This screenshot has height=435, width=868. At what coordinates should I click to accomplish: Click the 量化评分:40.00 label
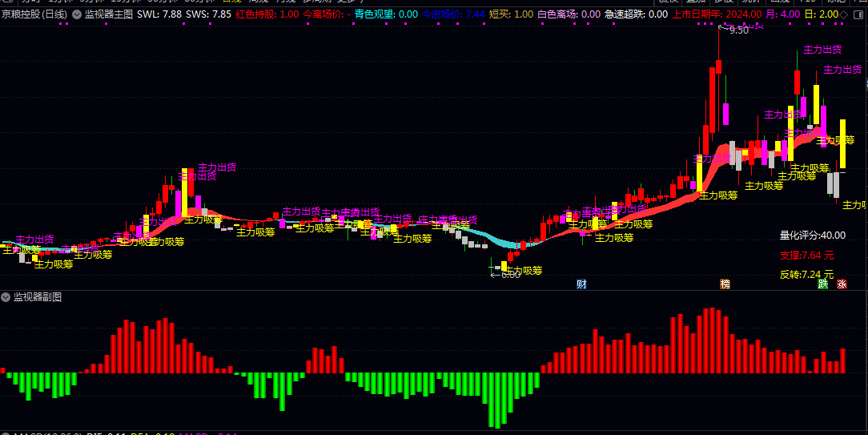(x=813, y=236)
